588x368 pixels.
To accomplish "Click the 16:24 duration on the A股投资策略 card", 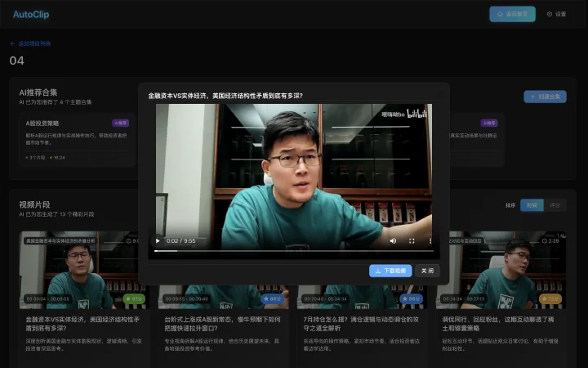I will (57, 158).
